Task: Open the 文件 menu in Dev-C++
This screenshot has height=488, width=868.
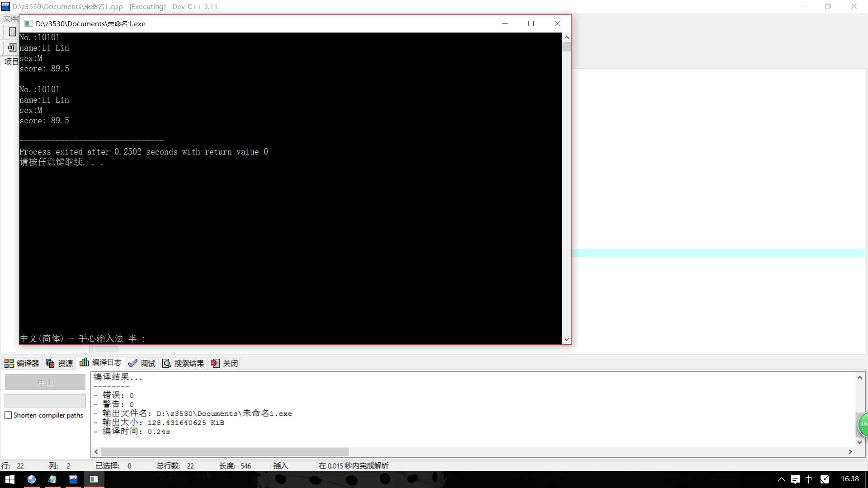Action: pos(10,19)
